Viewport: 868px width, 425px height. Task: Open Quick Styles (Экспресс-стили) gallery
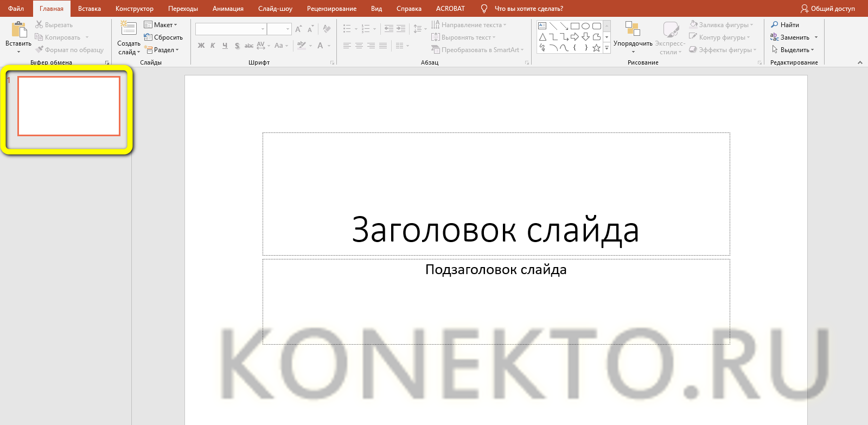(671, 37)
